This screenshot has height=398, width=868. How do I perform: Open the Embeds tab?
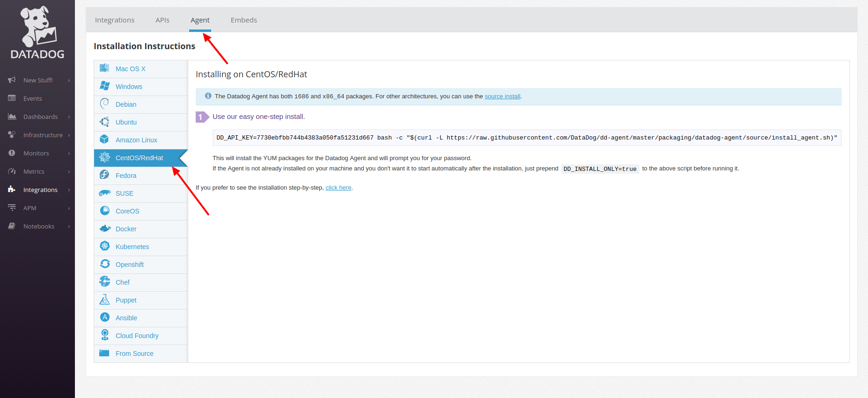pyautogui.click(x=243, y=20)
